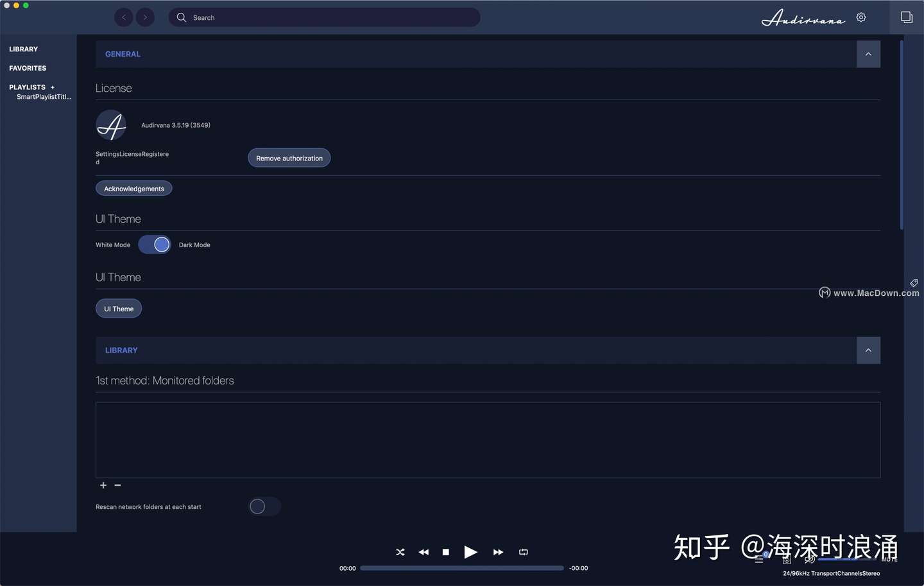Screen dimensions: 924x586
Task: Click in the Search input field
Action: pos(325,17)
